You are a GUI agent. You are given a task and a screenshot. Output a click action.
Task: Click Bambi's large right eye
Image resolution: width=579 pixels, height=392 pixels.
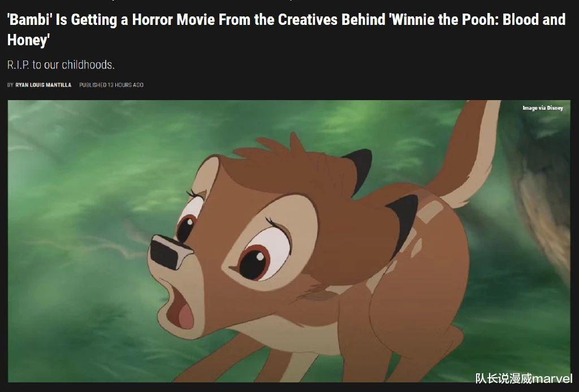262,255
